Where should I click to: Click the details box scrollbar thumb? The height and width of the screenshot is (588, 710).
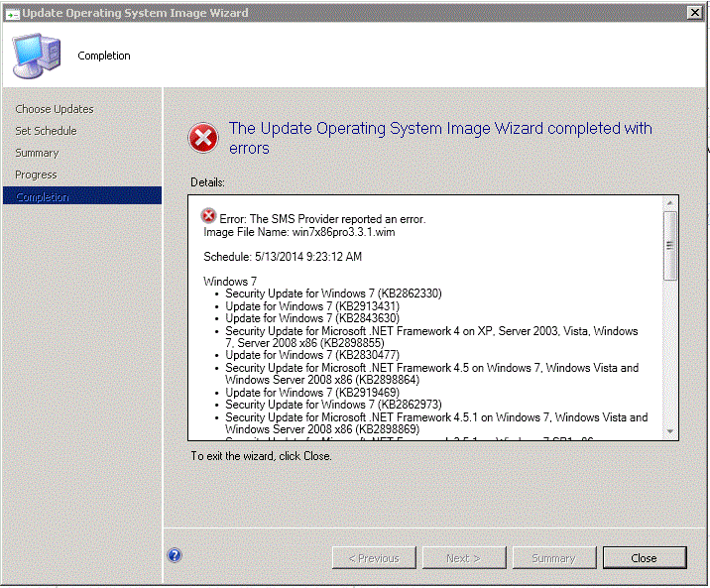pos(670,246)
